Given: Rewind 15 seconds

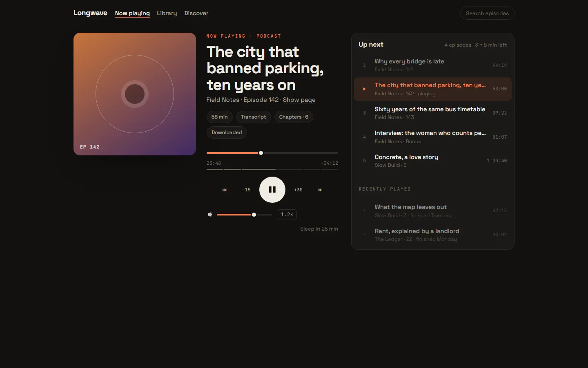Looking at the screenshot, I should coord(247,190).
